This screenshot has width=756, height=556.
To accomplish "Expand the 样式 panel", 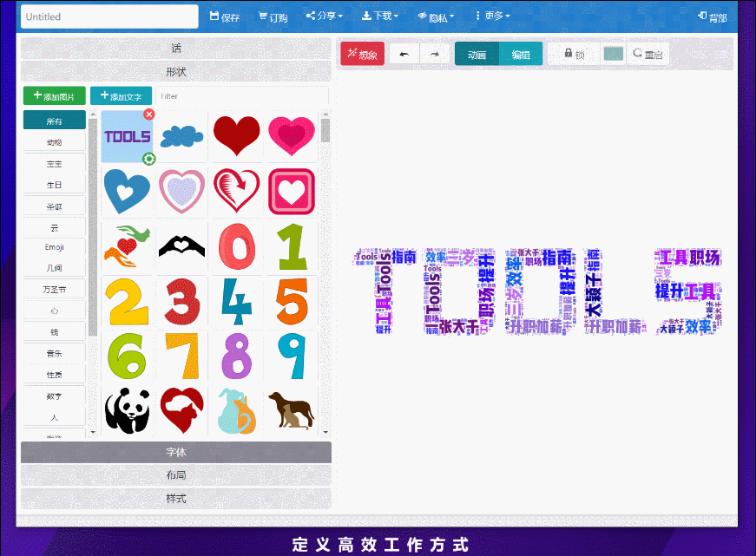I will point(176,498).
